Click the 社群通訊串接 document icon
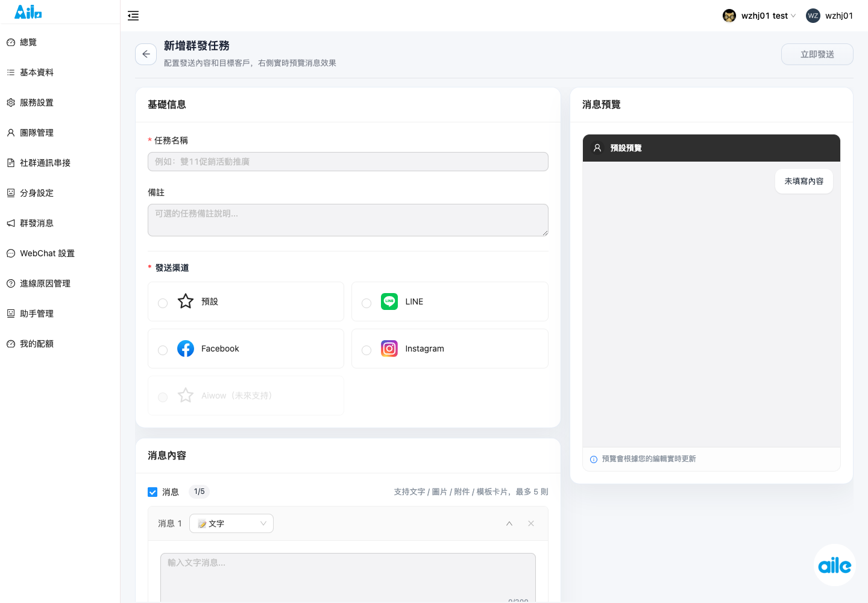The height and width of the screenshot is (603, 868). point(11,163)
